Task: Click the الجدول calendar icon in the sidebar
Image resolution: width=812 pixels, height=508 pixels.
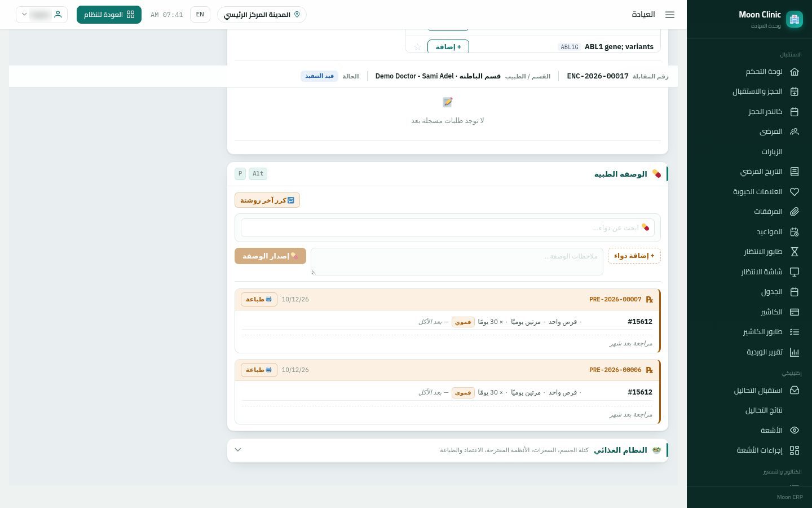Action: pos(795,292)
